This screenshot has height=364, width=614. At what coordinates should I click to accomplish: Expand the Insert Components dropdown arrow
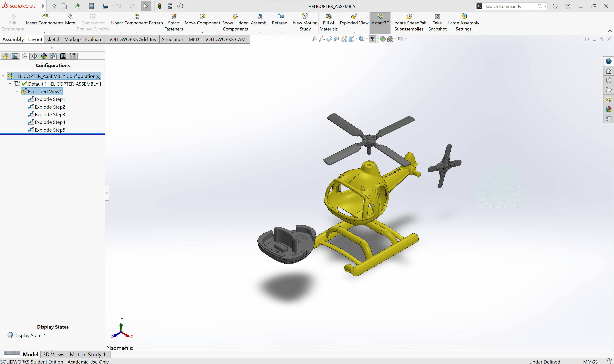tap(44, 32)
